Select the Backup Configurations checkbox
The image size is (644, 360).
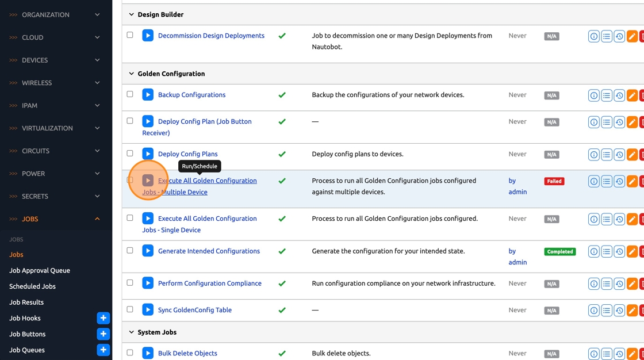(130, 94)
